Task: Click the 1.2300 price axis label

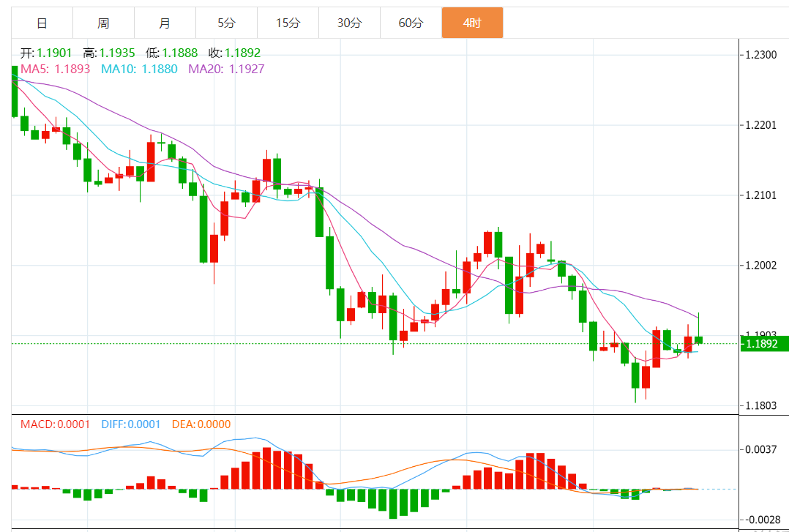Action: [760, 55]
